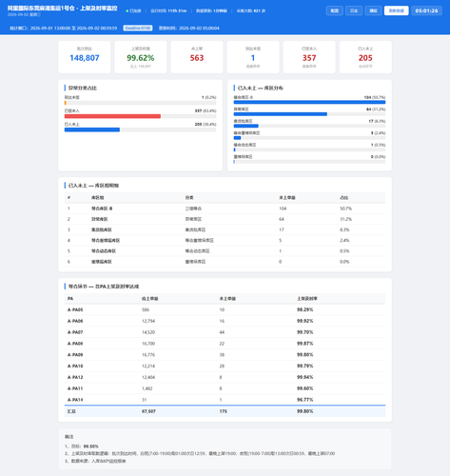The height and width of the screenshot is (476, 450).
Task: Click the 99.50% target value in notes
Action: click(90, 446)
